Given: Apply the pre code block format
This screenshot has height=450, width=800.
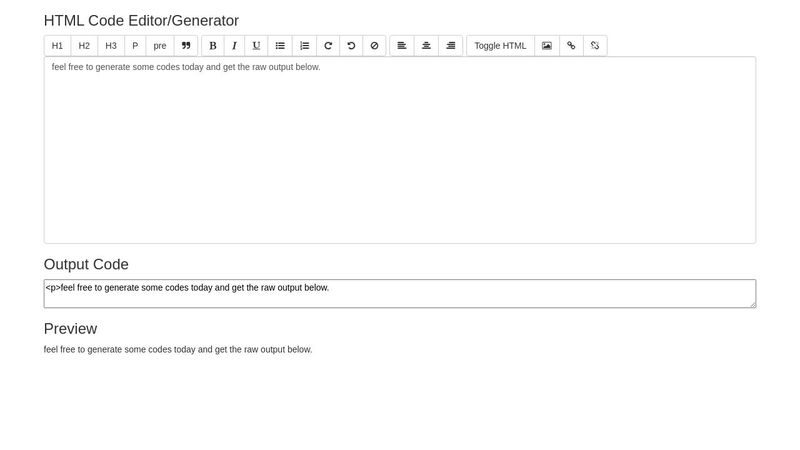Looking at the screenshot, I should click(160, 46).
